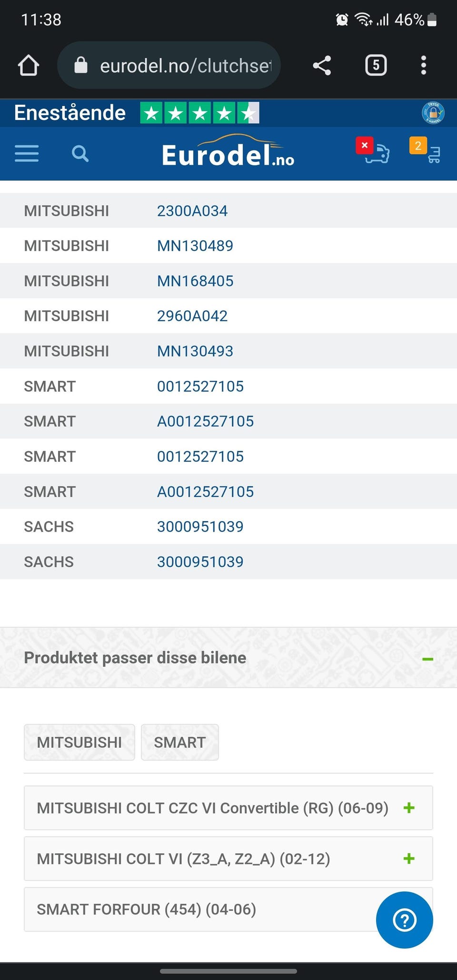Open browser three-dot overflow menu

423,65
